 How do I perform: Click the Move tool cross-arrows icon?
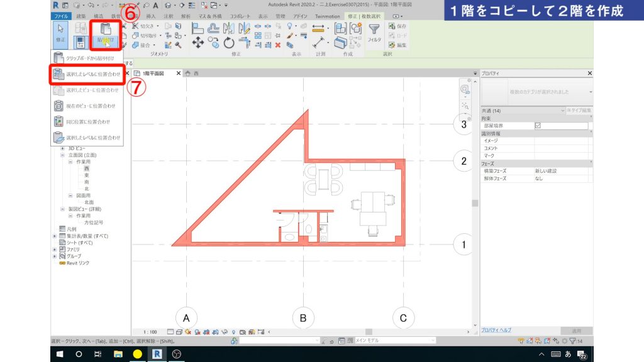197,43
